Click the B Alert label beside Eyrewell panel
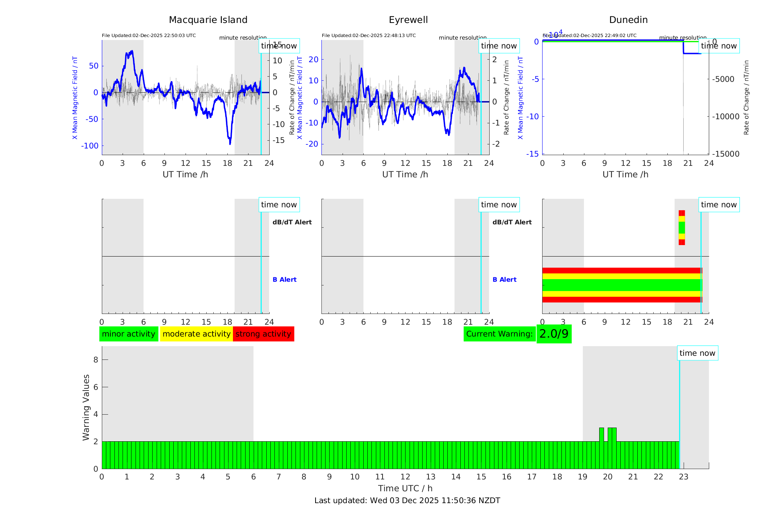Image resolution: width=784 pixels, height=532 pixels. pyautogui.click(x=504, y=280)
